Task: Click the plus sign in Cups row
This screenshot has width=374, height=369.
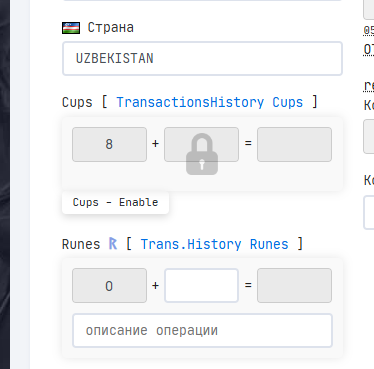Action: pyautogui.click(x=155, y=144)
